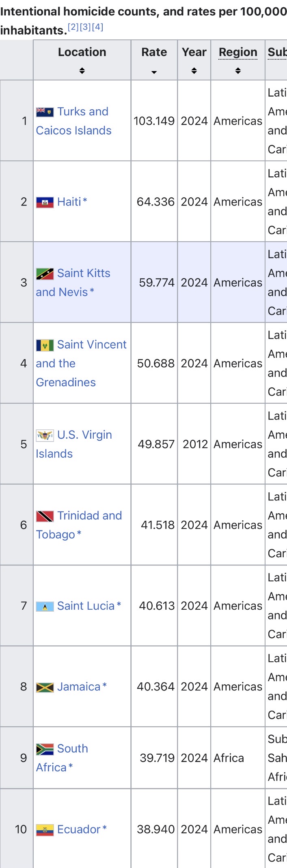Sort table by Year column arrows
The height and width of the screenshot is (868, 287).
pos(194,71)
